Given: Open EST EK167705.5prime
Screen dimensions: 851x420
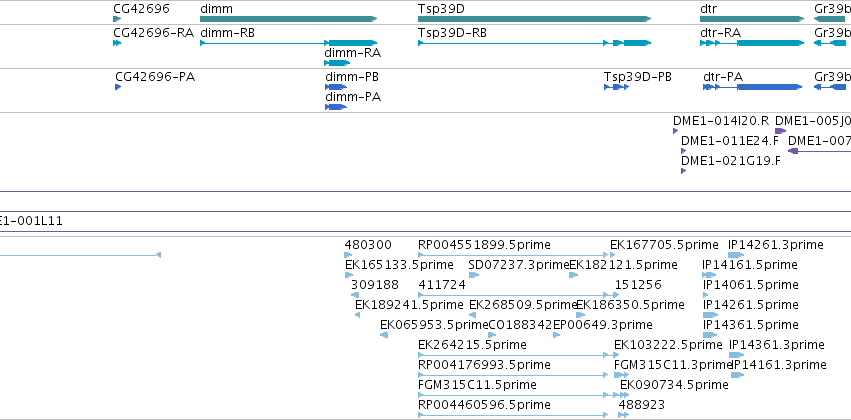Looking at the screenshot, I should [x=664, y=245].
